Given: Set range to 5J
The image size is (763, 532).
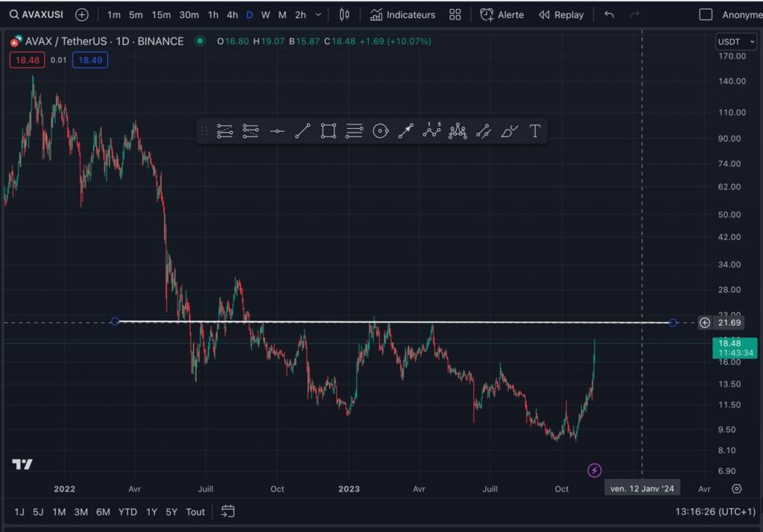Looking at the screenshot, I should [x=38, y=512].
